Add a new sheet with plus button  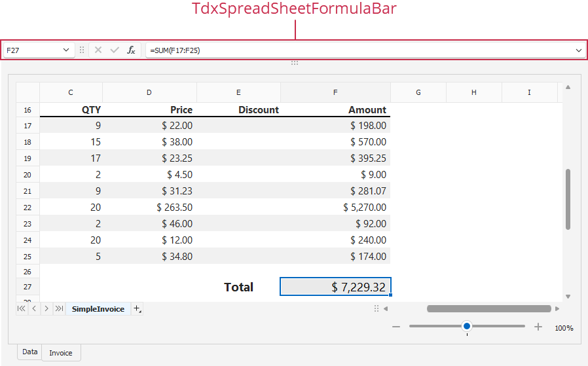click(137, 308)
